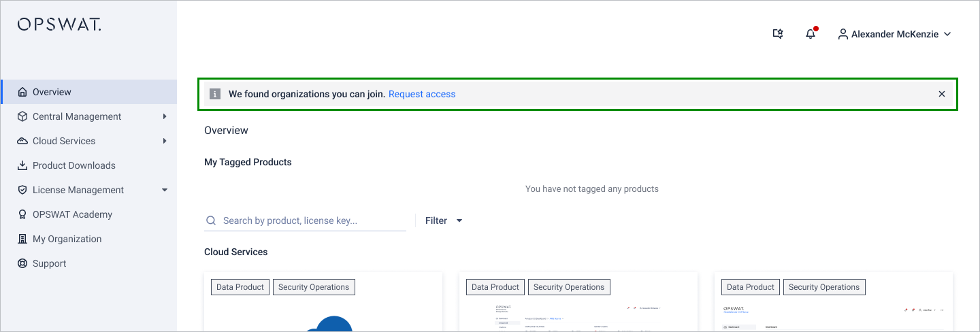Expand the Central Management submenu arrow
The width and height of the screenshot is (980, 332).
pyautogui.click(x=165, y=116)
